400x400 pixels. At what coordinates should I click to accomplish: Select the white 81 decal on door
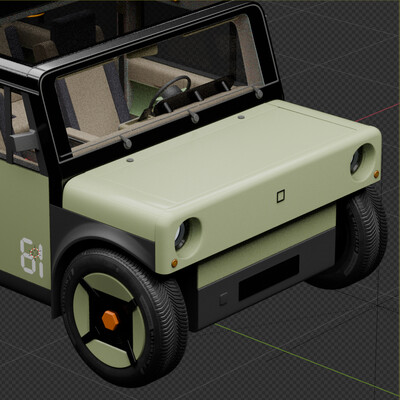click(x=32, y=257)
